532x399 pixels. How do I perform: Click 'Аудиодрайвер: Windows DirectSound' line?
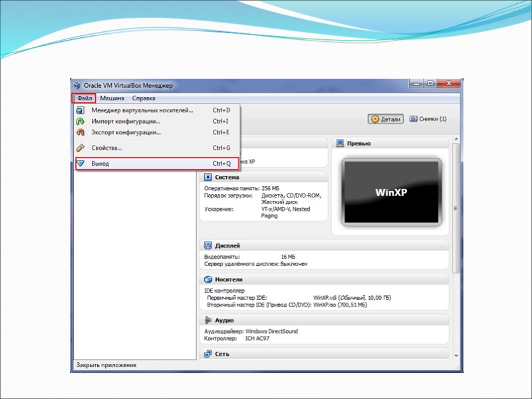point(251,331)
